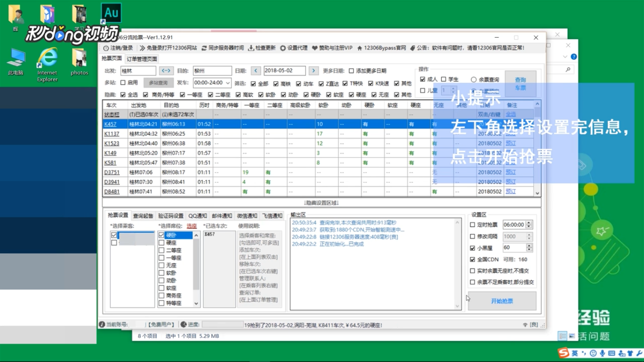Click the 进度 status bar icon

[x=183, y=325]
